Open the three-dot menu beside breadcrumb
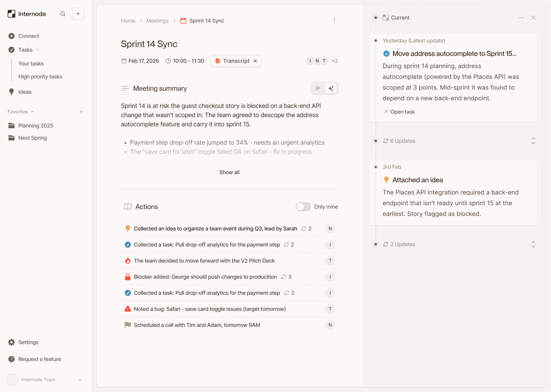 coord(334,21)
